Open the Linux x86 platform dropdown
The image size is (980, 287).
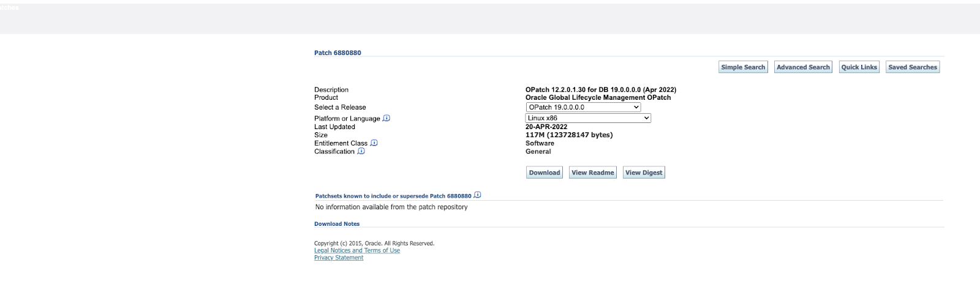(588, 118)
